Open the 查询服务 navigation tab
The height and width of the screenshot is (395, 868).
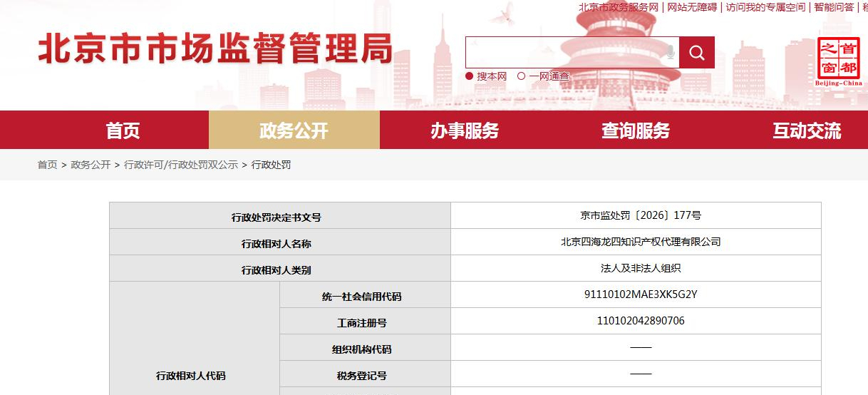point(636,130)
